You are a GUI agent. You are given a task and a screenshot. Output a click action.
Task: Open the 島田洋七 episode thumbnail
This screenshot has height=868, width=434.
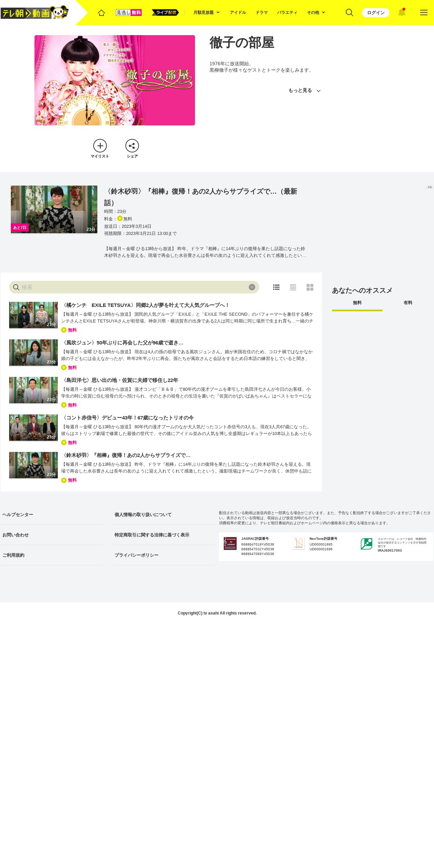point(33,390)
